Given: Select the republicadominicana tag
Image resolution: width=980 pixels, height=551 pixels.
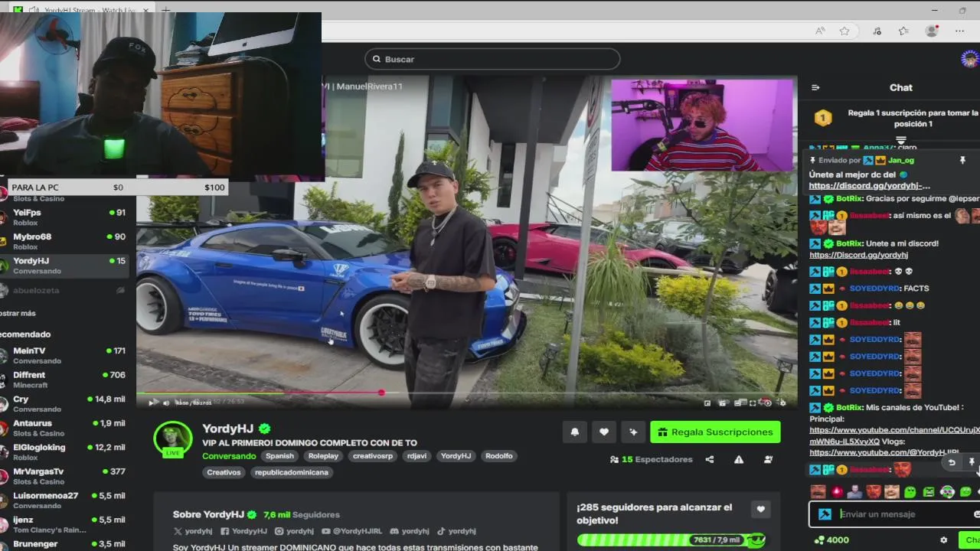Looking at the screenshot, I should click(292, 473).
